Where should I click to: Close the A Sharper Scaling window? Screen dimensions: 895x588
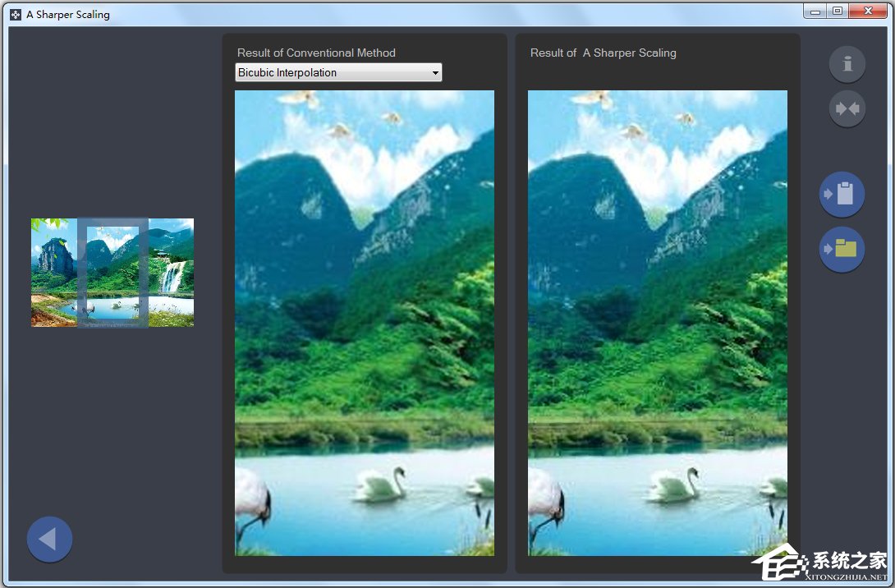(x=868, y=11)
